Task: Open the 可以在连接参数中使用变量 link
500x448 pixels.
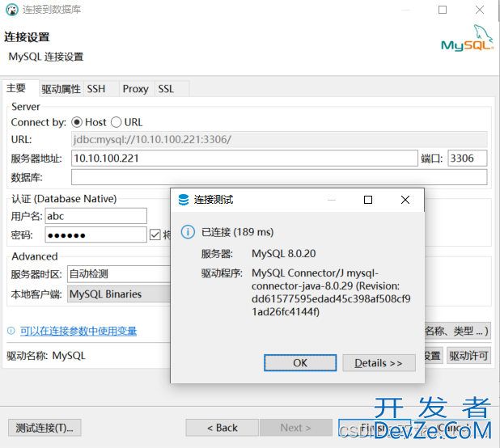Action: tap(78, 331)
